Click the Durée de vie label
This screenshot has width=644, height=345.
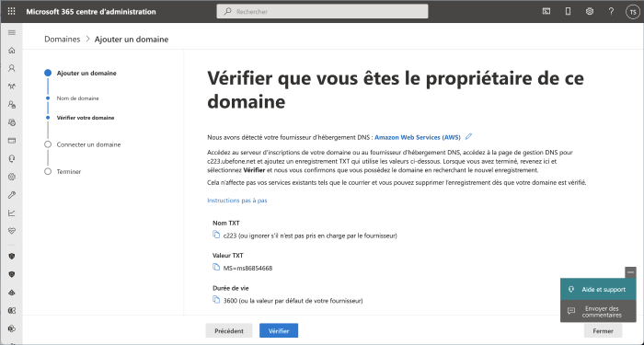click(x=230, y=288)
